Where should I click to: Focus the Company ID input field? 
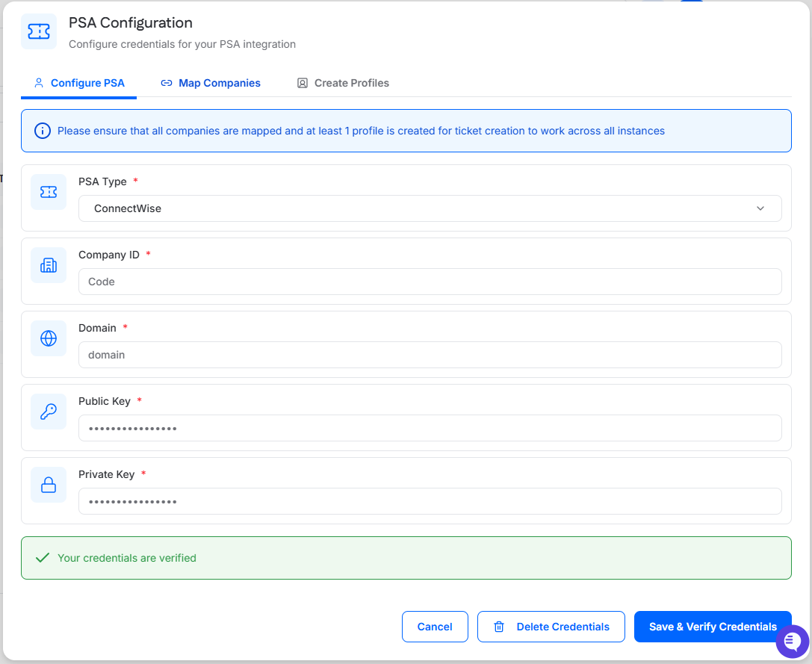tap(430, 282)
